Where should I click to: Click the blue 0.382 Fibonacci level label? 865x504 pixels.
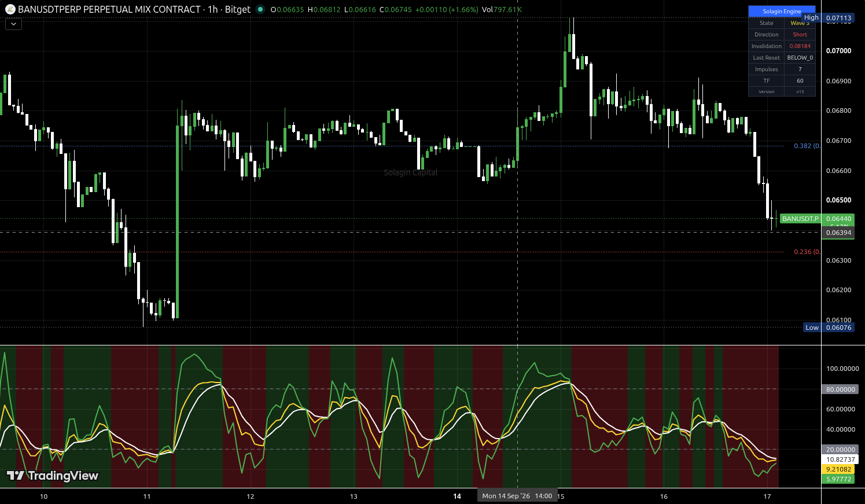click(807, 146)
